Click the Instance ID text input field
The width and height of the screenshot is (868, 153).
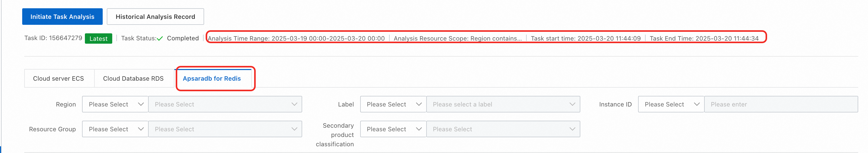click(780, 104)
